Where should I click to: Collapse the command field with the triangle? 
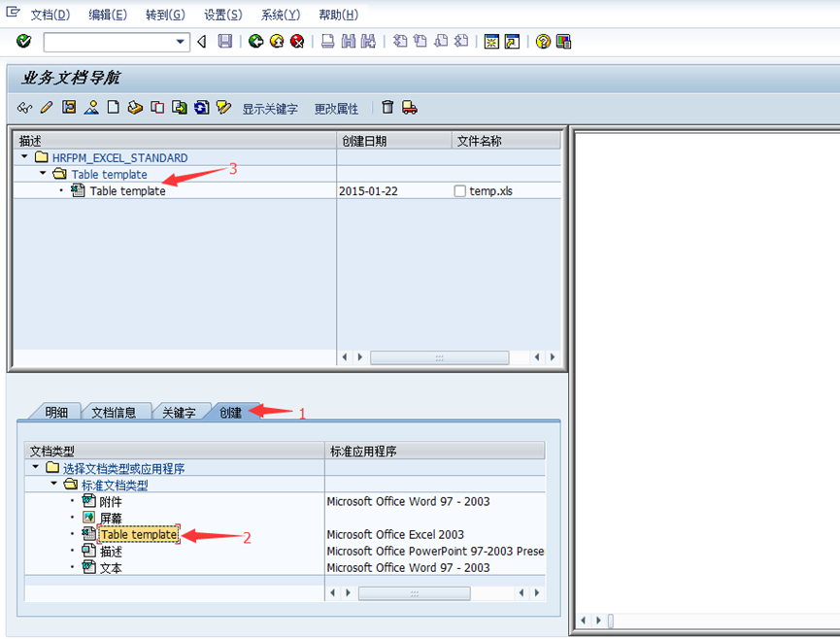tap(202, 41)
